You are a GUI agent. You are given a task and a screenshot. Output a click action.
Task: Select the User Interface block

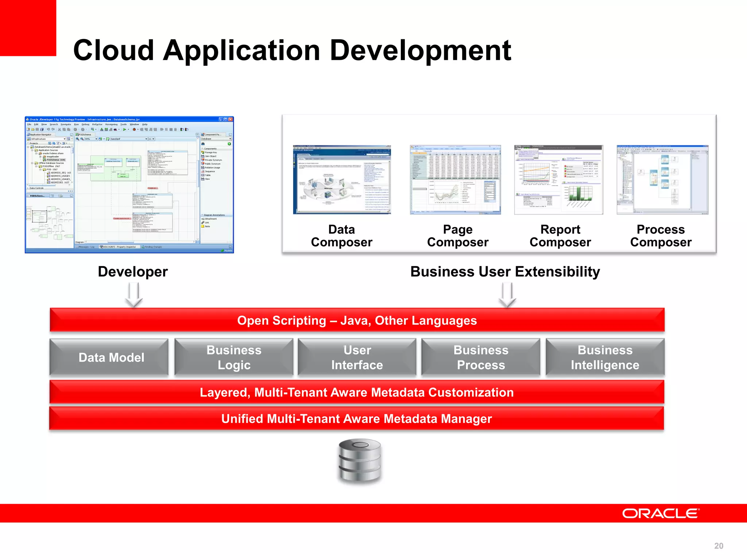click(357, 357)
